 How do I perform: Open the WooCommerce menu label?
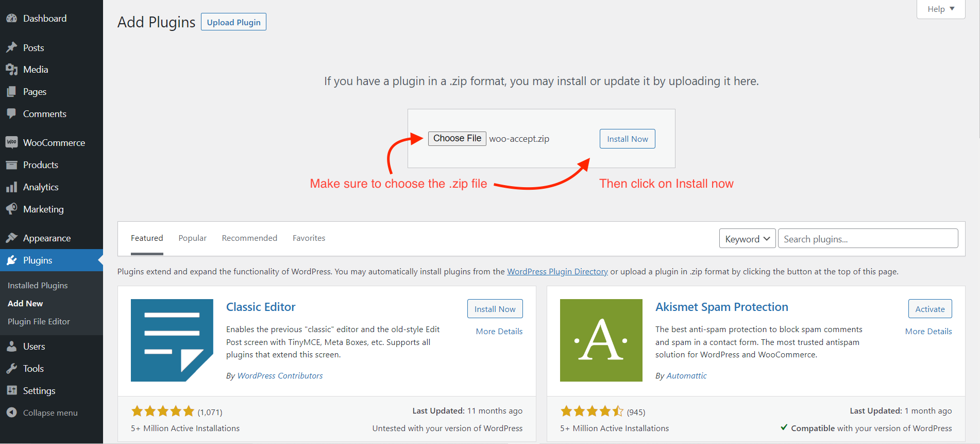(x=54, y=142)
